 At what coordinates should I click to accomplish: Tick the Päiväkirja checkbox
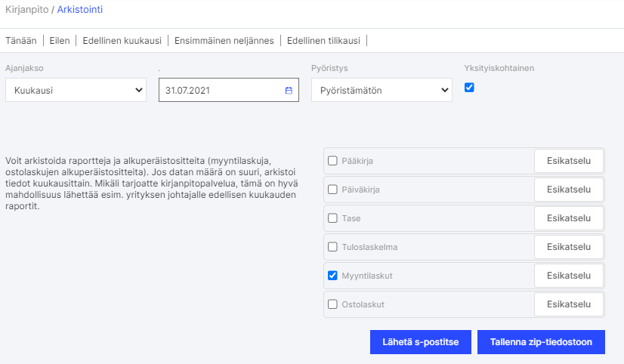[x=332, y=190]
